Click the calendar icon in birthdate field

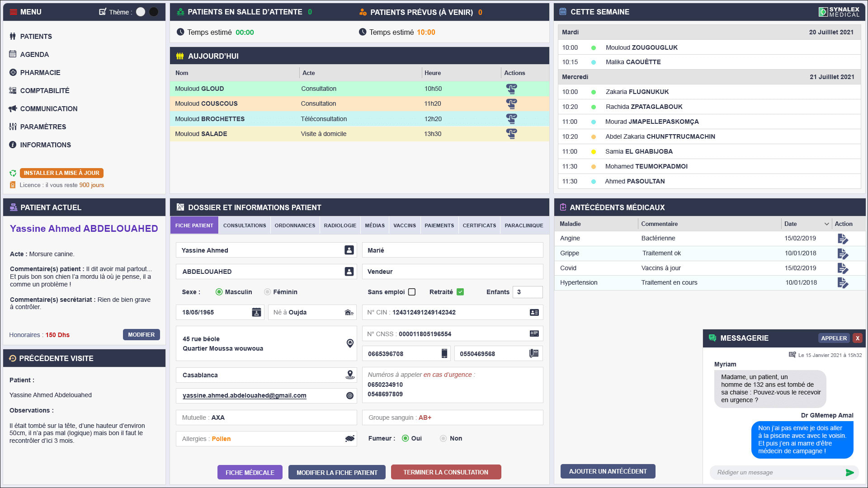point(256,312)
